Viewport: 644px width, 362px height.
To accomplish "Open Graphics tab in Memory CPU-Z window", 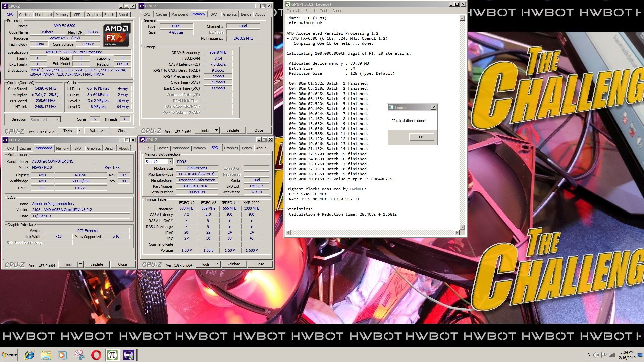I will point(230,14).
